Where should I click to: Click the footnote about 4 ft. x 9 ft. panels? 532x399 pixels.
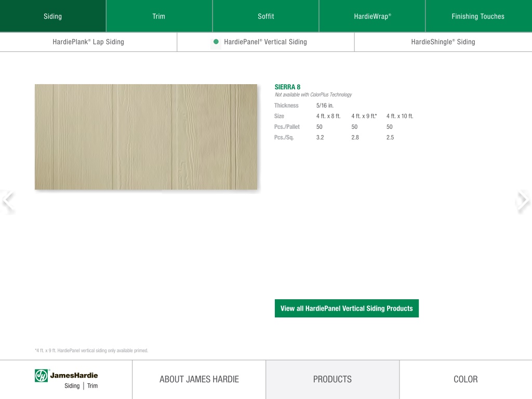point(91,351)
